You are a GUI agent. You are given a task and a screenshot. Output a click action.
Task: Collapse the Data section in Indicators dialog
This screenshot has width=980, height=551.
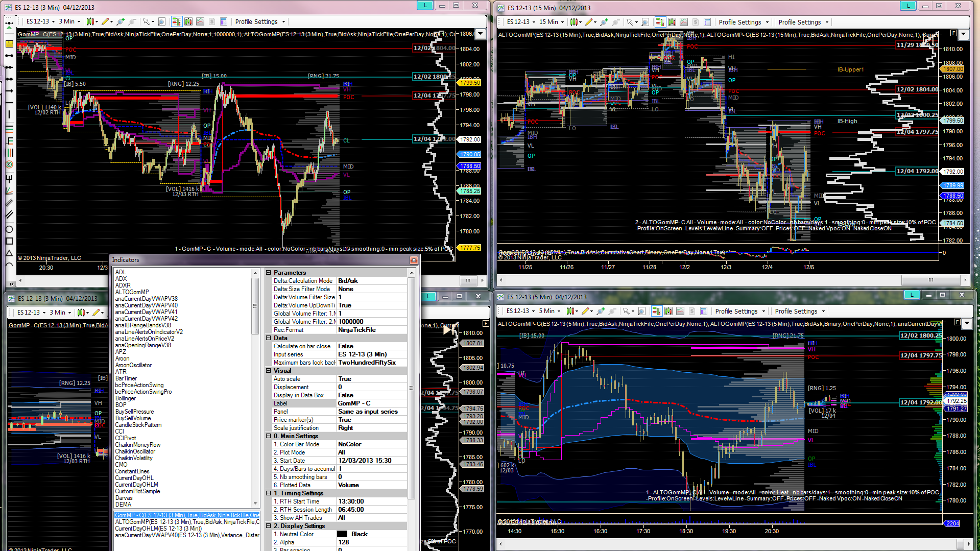[268, 338]
